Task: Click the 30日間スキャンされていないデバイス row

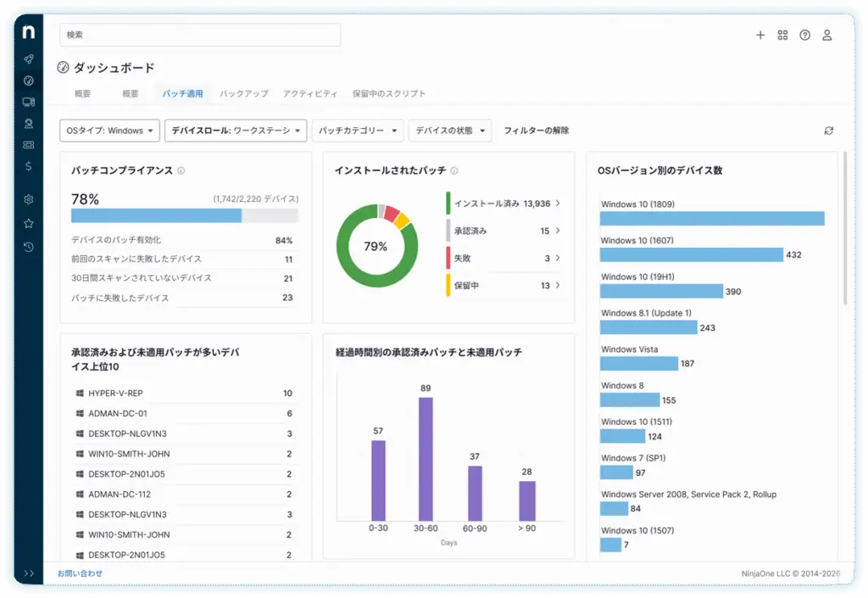Action: pos(184,278)
